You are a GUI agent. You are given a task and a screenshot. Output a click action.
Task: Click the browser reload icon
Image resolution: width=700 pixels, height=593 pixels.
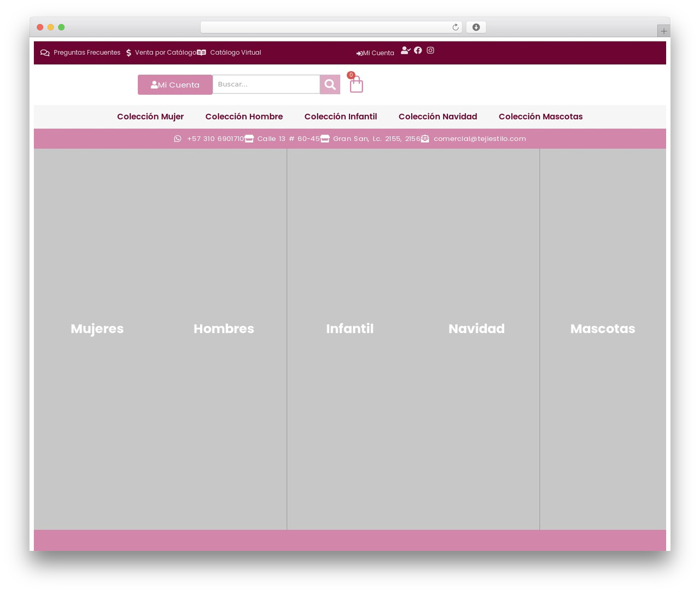pyautogui.click(x=455, y=27)
